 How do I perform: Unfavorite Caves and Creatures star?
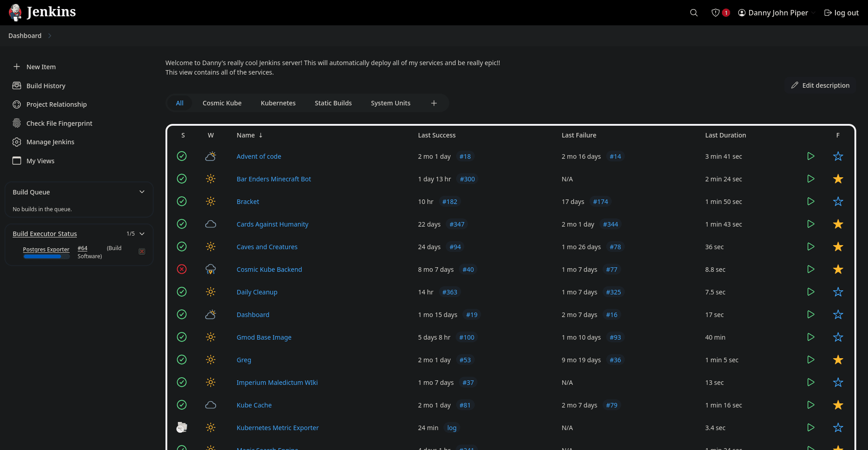(838, 246)
